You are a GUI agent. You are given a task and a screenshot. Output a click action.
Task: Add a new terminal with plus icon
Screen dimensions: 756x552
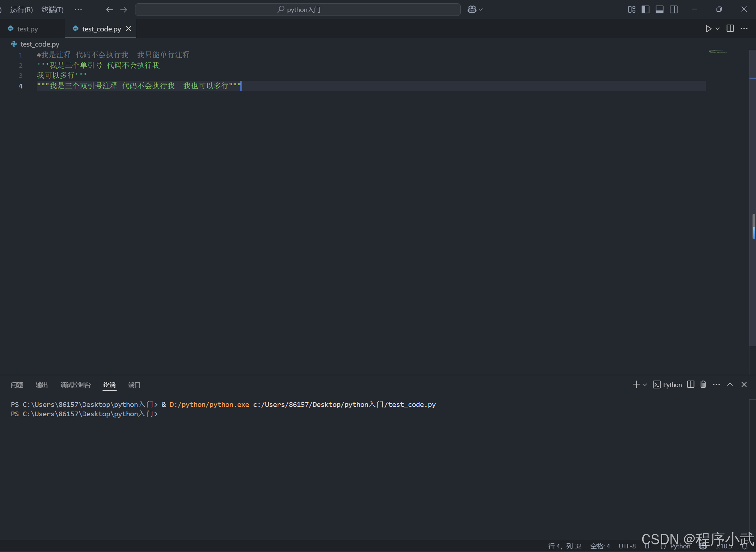[x=636, y=384]
